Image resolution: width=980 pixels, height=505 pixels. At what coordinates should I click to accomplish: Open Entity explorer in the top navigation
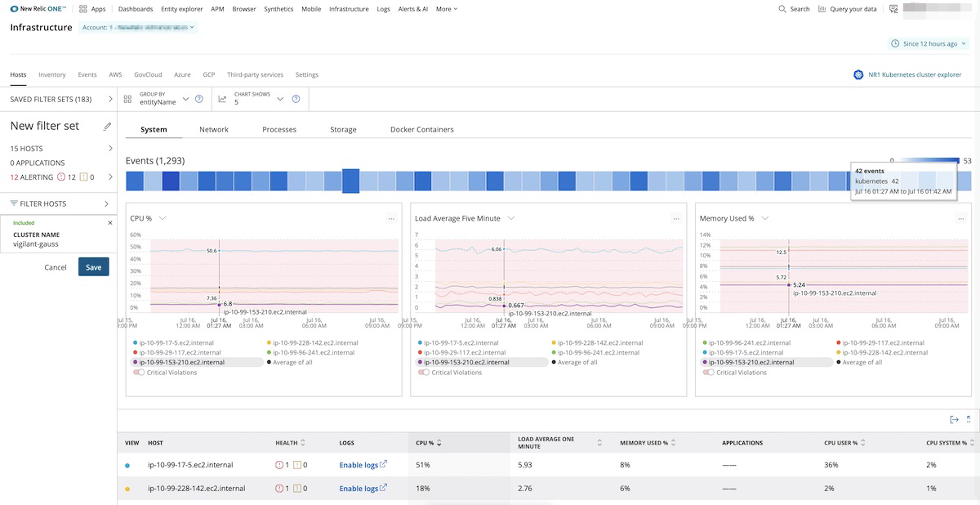pos(181,9)
